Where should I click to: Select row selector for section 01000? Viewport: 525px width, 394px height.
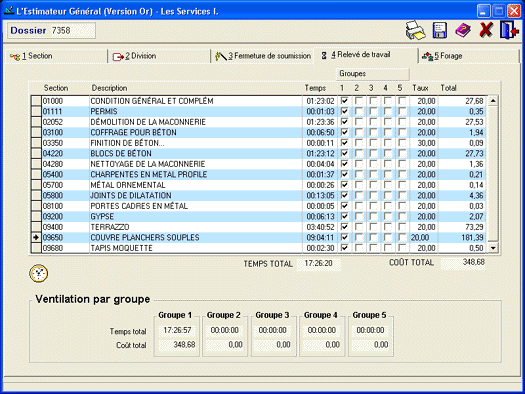coord(36,101)
